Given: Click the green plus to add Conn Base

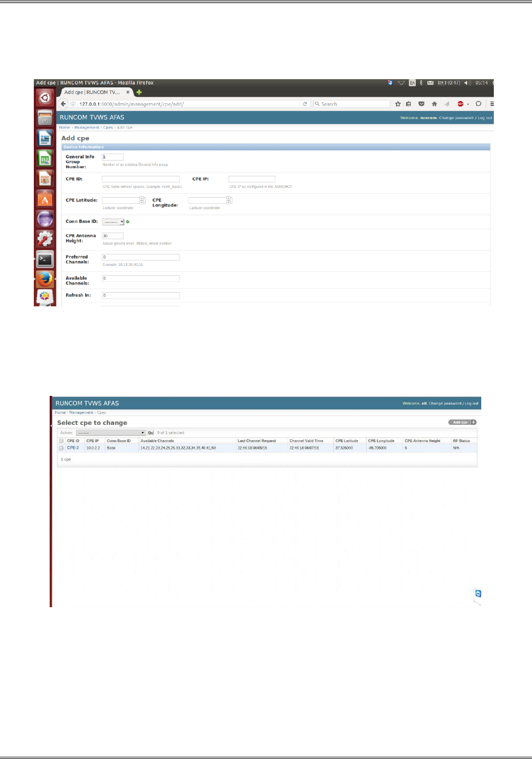Looking at the screenshot, I should click(128, 222).
